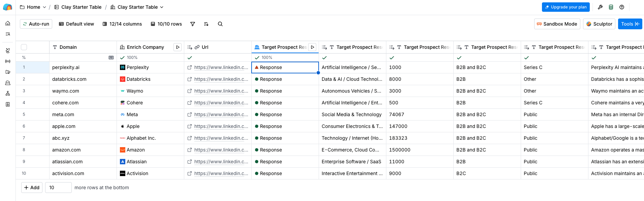
Task: Open the Url column header menu
Action: [x=218, y=47]
